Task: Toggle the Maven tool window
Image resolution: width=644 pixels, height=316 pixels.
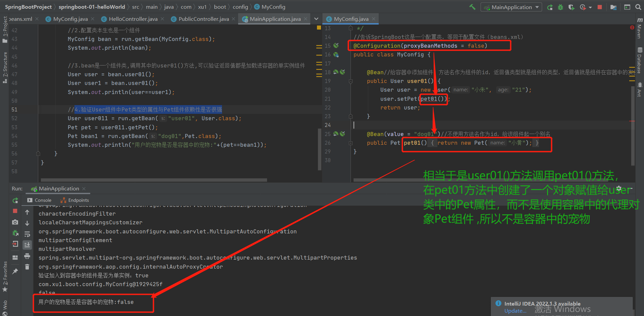Action: pos(639,28)
